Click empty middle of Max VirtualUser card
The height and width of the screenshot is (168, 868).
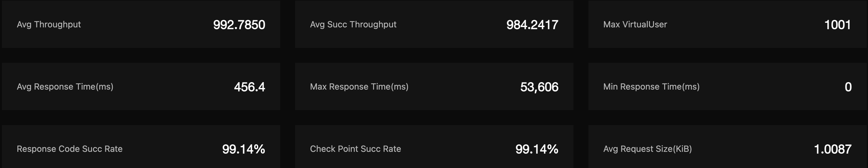click(x=741, y=24)
